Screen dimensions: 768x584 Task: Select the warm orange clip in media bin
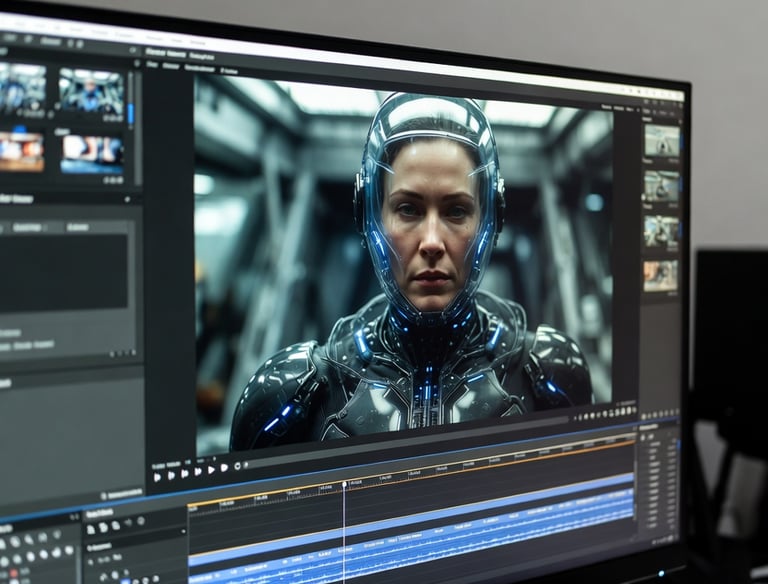point(22,151)
